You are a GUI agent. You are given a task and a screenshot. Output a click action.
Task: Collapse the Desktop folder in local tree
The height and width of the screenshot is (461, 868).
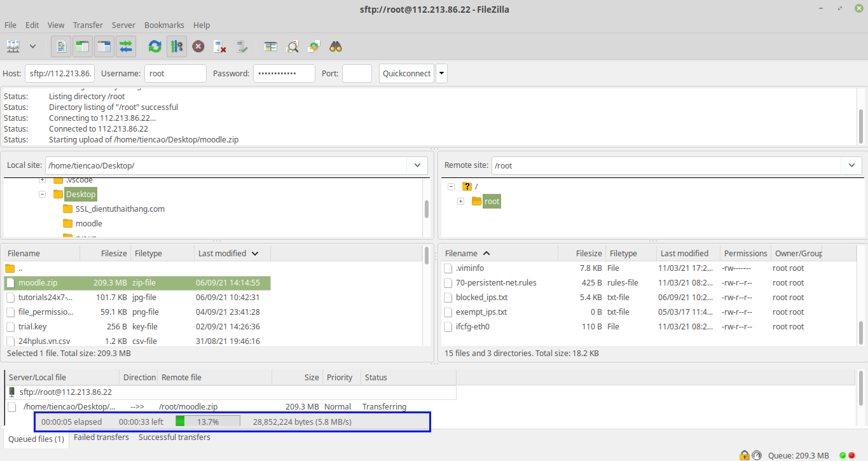click(43, 195)
